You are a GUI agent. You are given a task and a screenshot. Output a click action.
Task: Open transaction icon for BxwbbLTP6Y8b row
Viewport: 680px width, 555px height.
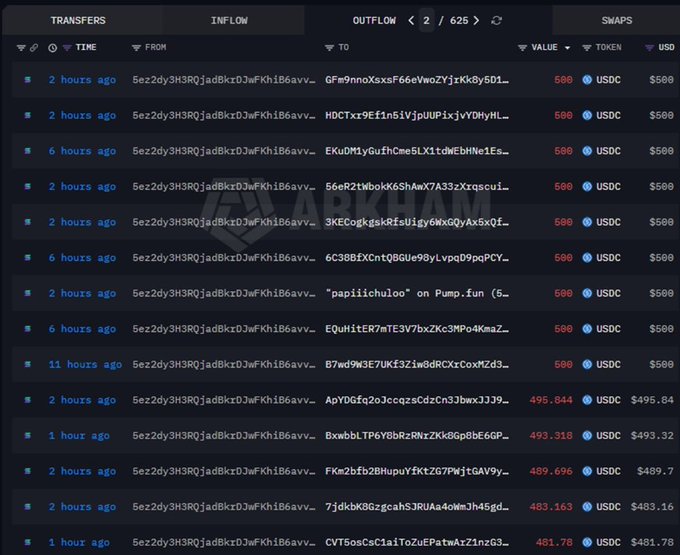(27, 435)
